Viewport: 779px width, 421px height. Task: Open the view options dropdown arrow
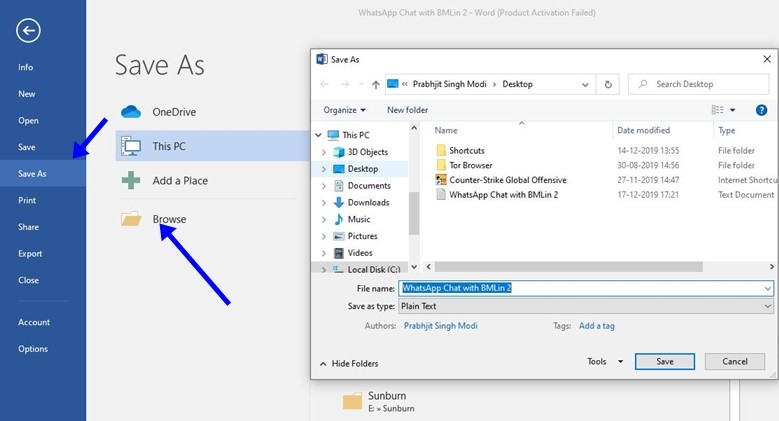732,110
